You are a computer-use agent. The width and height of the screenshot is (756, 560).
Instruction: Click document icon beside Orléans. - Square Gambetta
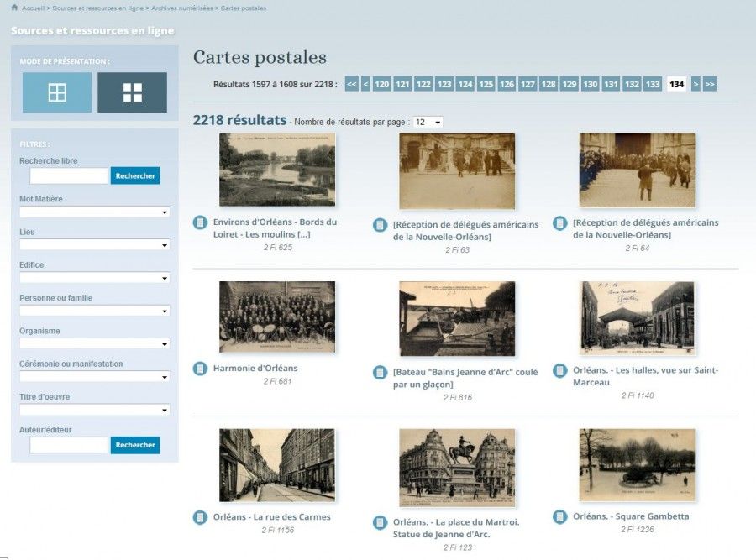560,516
